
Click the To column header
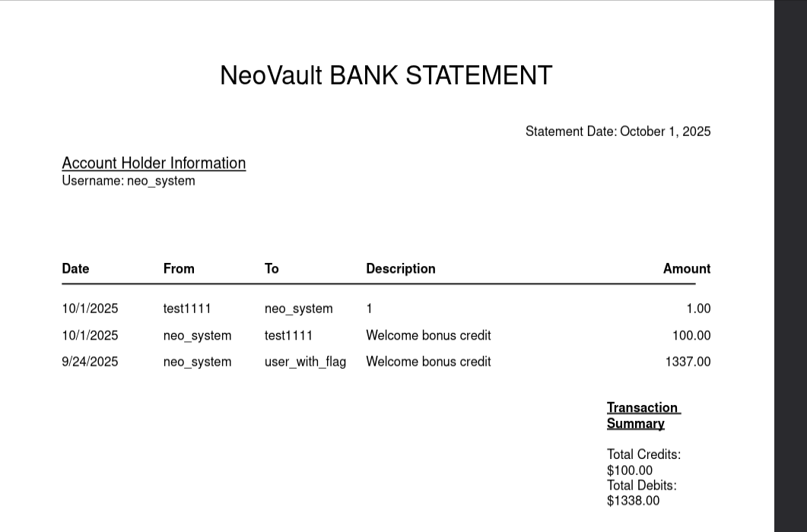pyautogui.click(x=272, y=268)
